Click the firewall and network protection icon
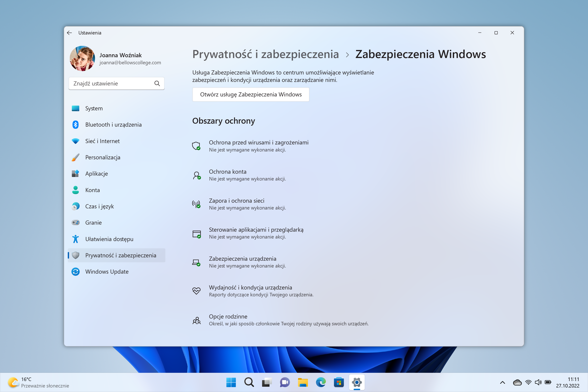 (197, 204)
